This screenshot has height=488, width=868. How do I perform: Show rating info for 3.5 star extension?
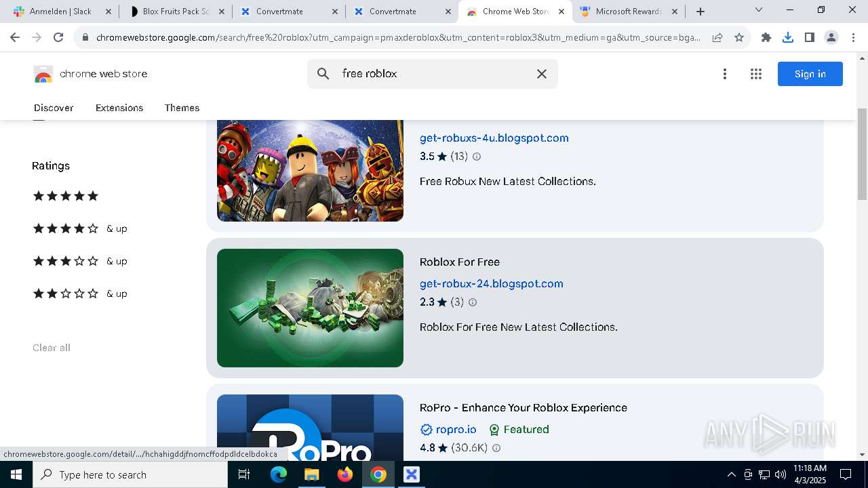(477, 157)
